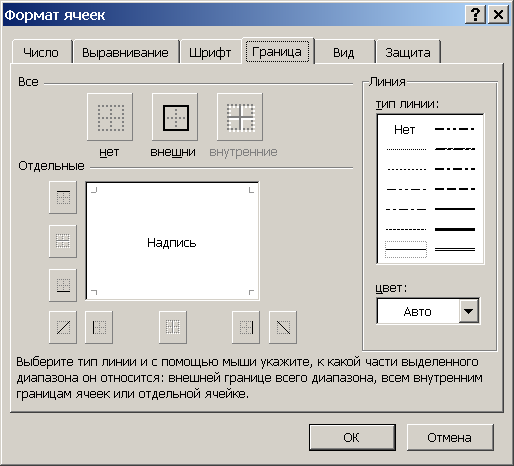
Task: Choose the medium dash-dot-dot line style
Action: tap(455, 129)
